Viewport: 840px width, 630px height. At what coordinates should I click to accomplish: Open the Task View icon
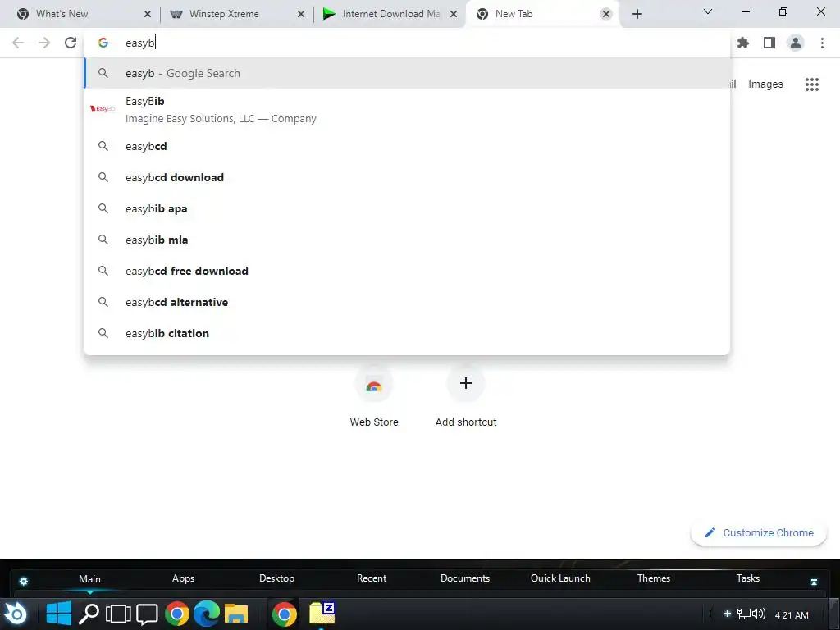(118, 614)
